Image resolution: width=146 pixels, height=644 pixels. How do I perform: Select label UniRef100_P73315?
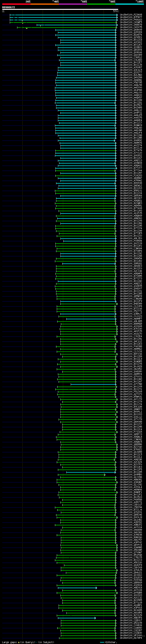point(131,432)
